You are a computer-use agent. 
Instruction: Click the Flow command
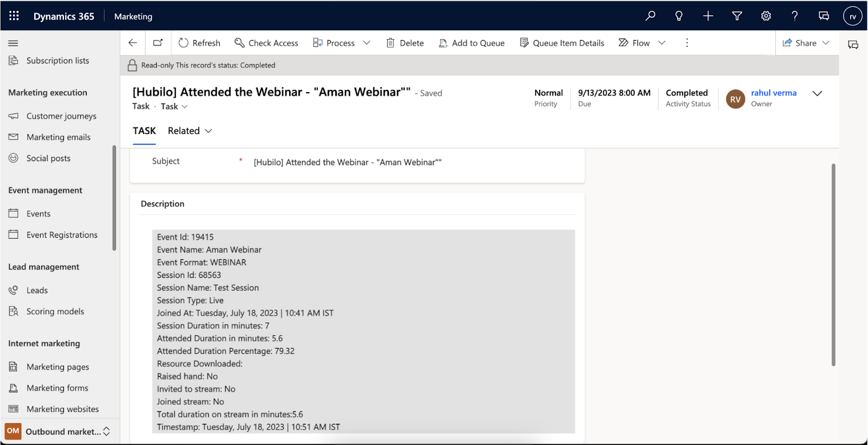pos(634,43)
